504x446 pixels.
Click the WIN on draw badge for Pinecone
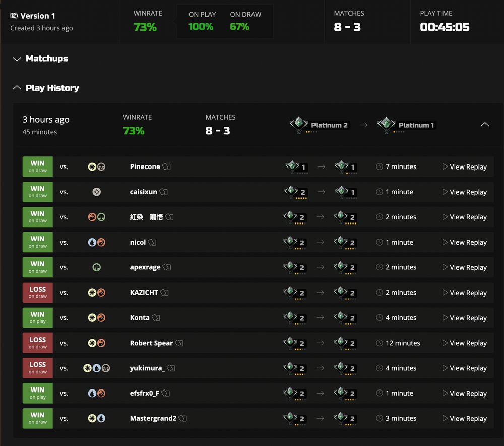click(x=38, y=166)
